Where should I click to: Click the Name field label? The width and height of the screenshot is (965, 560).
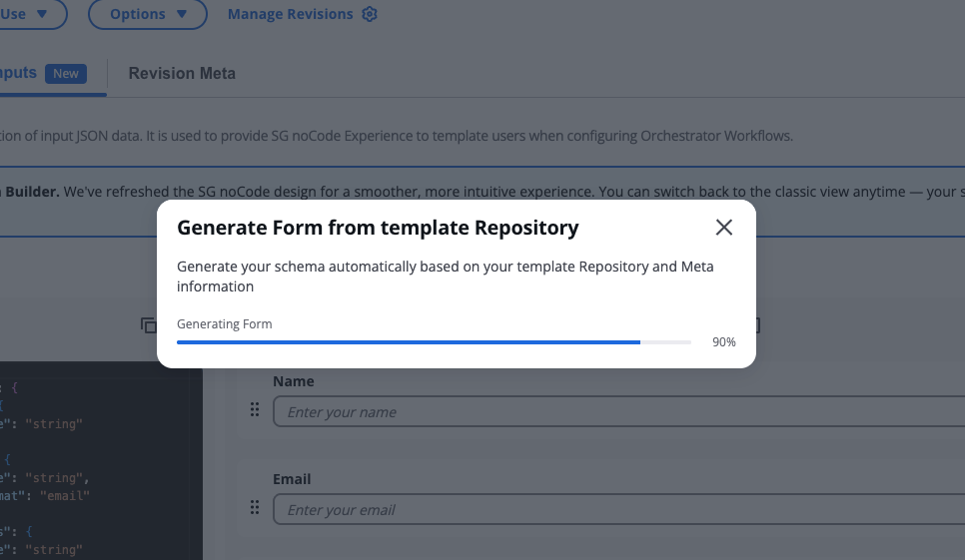tap(294, 381)
